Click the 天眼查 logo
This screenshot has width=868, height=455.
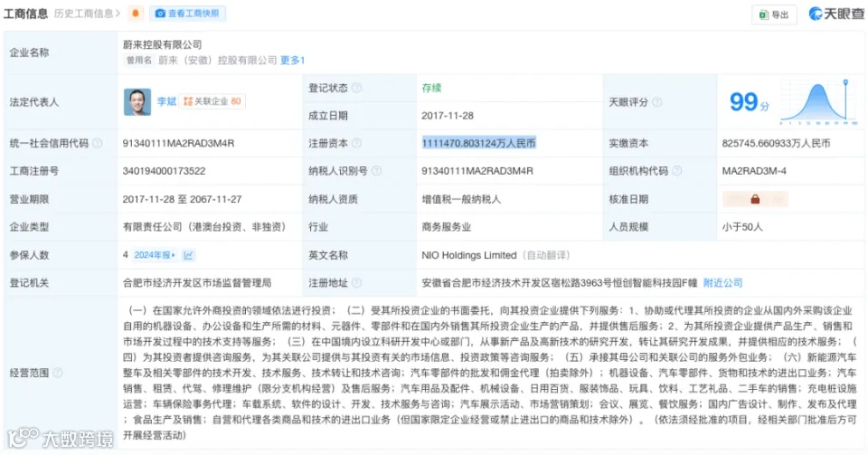point(836,14)
